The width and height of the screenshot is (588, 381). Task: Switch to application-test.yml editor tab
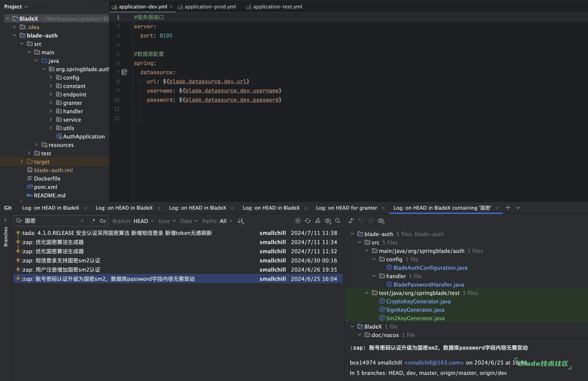tap(274, 7)
